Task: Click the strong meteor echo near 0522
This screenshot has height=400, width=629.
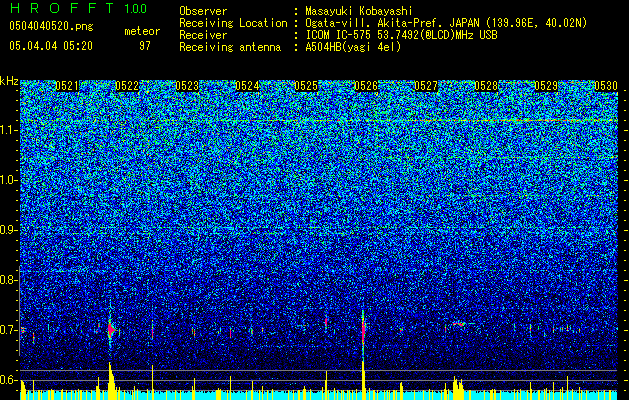Action: coord(111,330)
